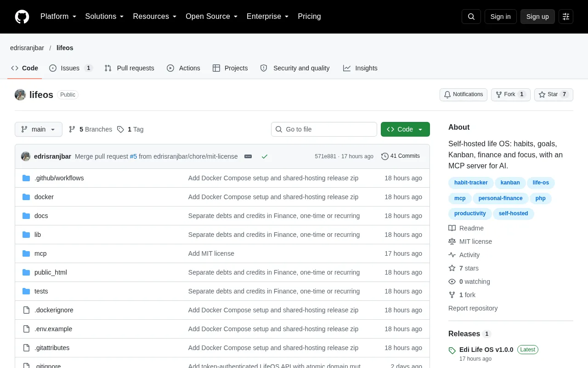Viewport: 588px width, 368px height.
Task: Open the .github/workflows folder icon
Action: [26, 178]
